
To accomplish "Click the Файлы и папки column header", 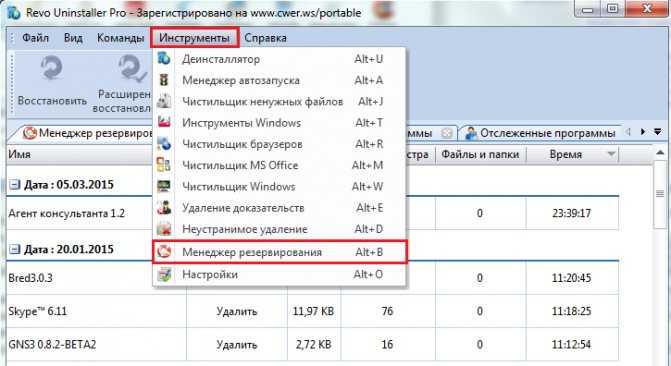I will coord(481,155).
